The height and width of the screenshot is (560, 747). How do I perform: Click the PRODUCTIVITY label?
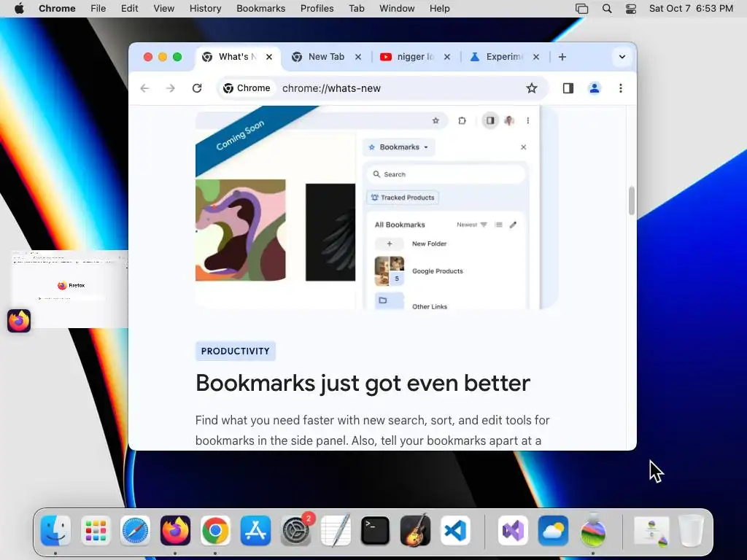236,351
